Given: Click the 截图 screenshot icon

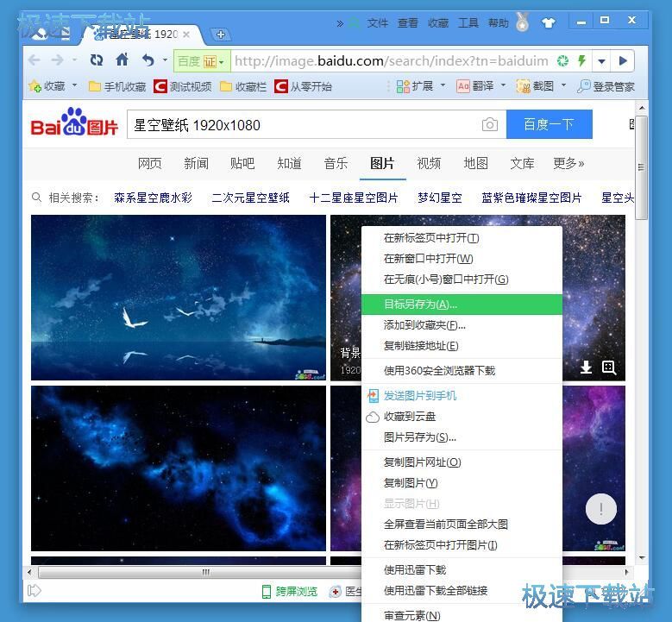Looking at the screenshot, I should pyautogui.click(x=524, y=86).
